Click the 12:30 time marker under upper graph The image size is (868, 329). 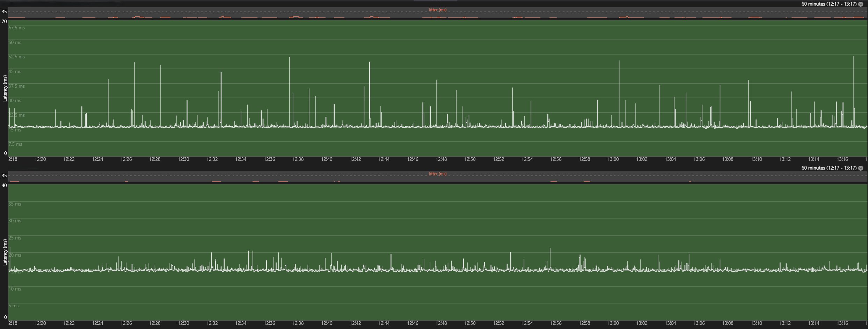pyautogui.click(x=183, y=159)
